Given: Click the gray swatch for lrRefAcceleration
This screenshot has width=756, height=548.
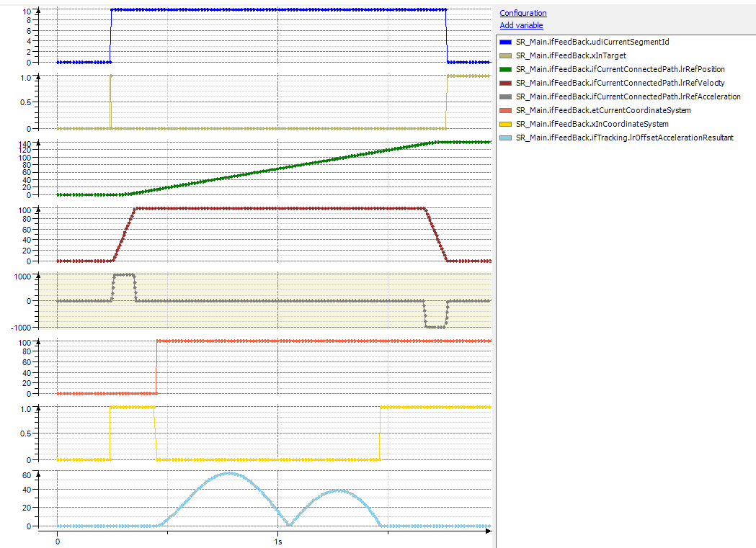Looking at the screenshot, I should (x=505, y=96).
